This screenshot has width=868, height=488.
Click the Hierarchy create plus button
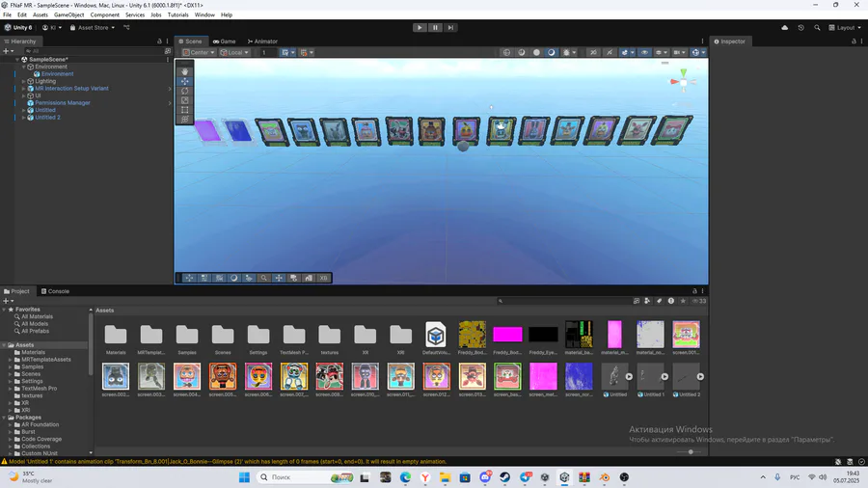(8, 51)
